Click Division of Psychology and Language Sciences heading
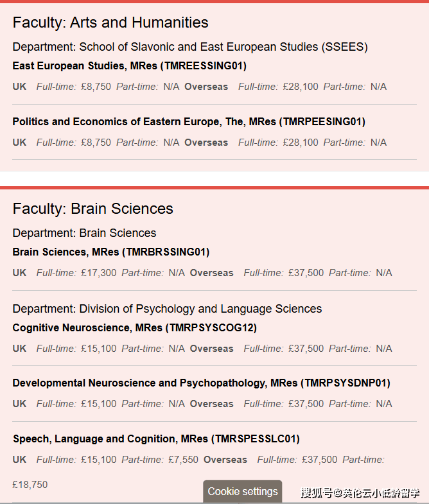The image size is (429, 504). [167, 309]
